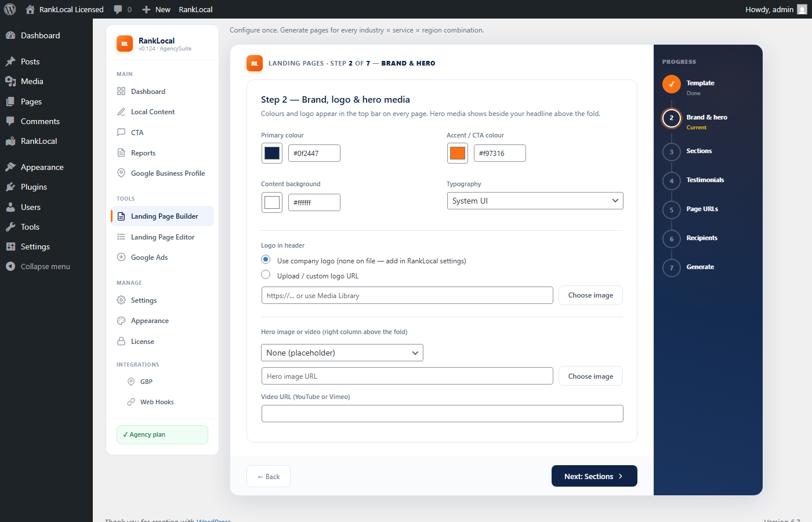
Task: Click the Plugins plug icon
Action: tap(10, 187)
